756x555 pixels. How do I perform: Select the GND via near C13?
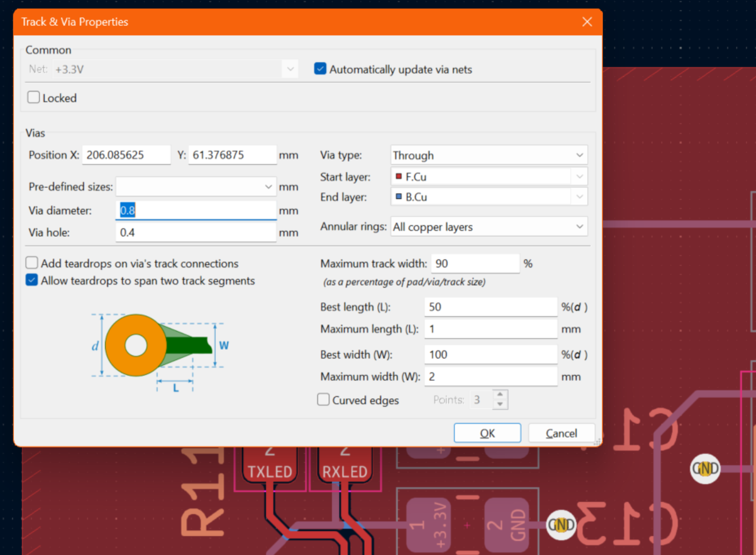pyautogui.click(x=561, y=524)
